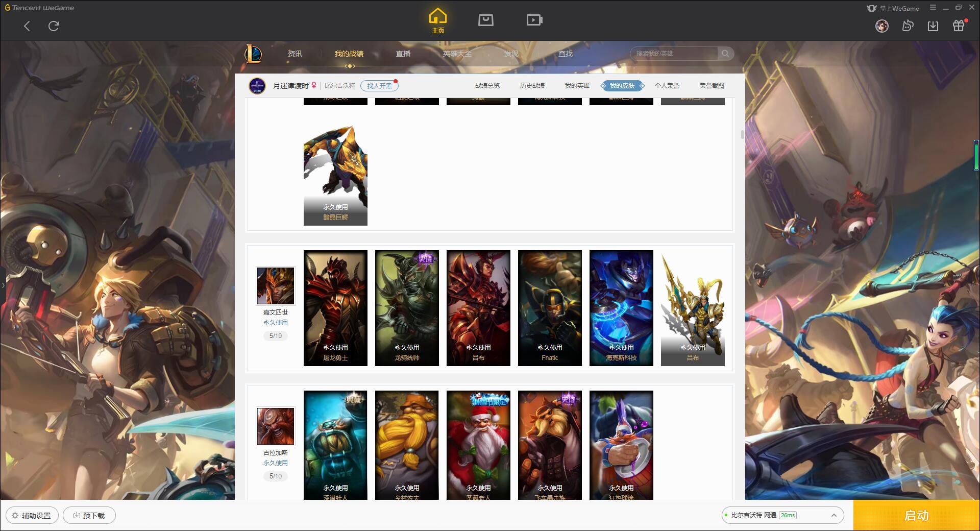Open the 直播 tab

403,54
